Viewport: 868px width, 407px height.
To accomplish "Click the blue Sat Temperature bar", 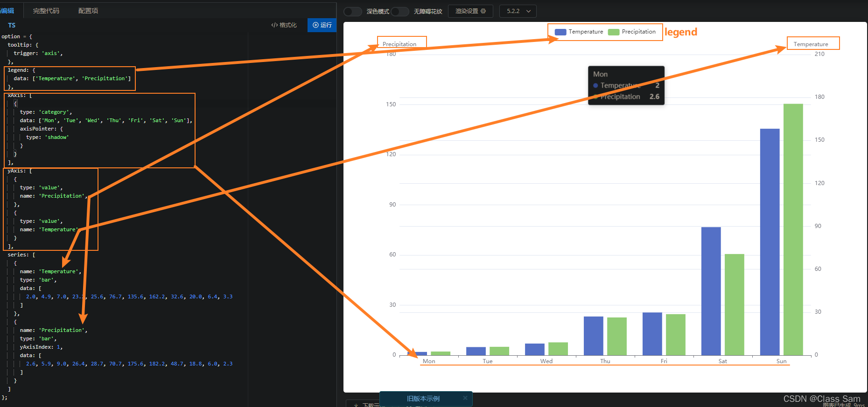I will (x=711, y=291).
